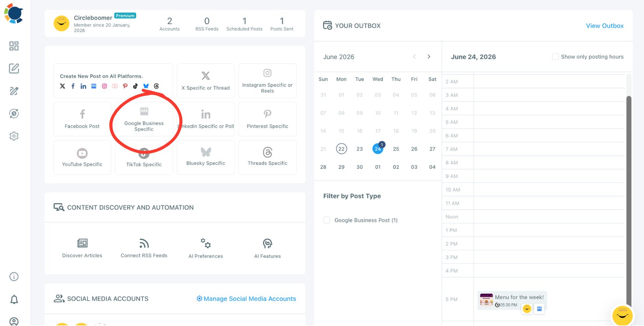644x326 pixels.
Task: Click the TikTok icon under Create New Post
Action: (x=135, y=86)
